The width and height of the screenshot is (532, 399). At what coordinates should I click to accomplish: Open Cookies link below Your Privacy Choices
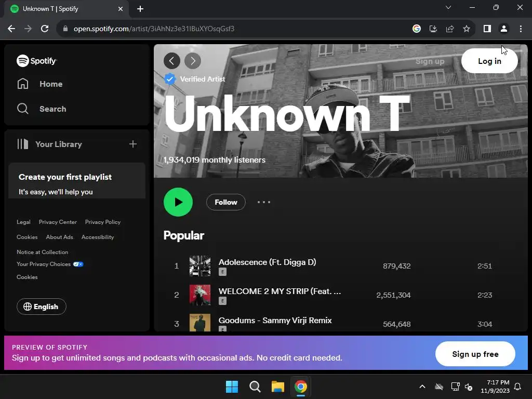click(27, 277)
